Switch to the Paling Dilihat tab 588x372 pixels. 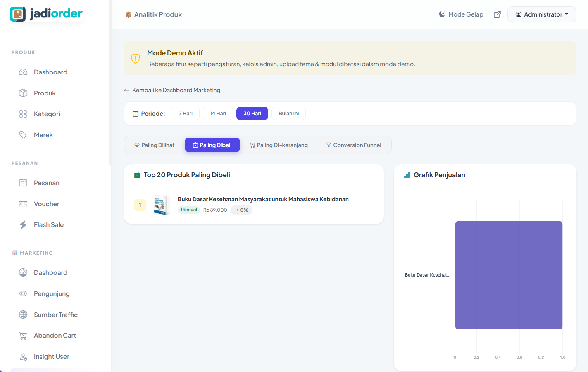point(154,145)
